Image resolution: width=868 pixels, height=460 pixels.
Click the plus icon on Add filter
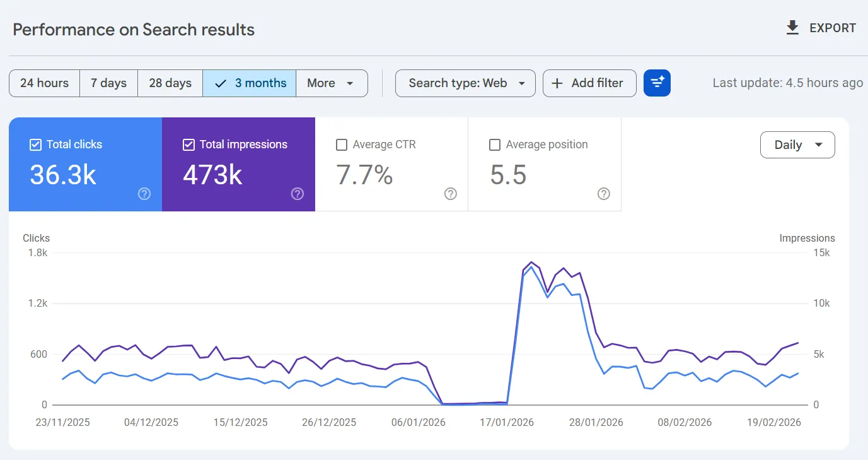[557, 83]
